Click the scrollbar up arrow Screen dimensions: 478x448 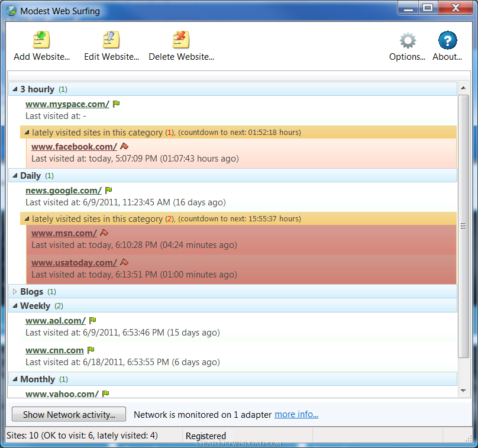click(x=463, y=88)
